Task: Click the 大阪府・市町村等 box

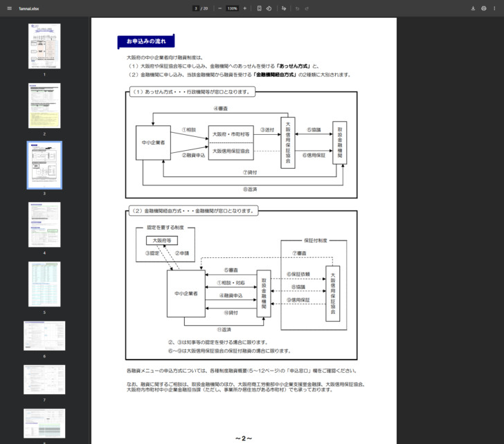Action: (x=231, y=134)
